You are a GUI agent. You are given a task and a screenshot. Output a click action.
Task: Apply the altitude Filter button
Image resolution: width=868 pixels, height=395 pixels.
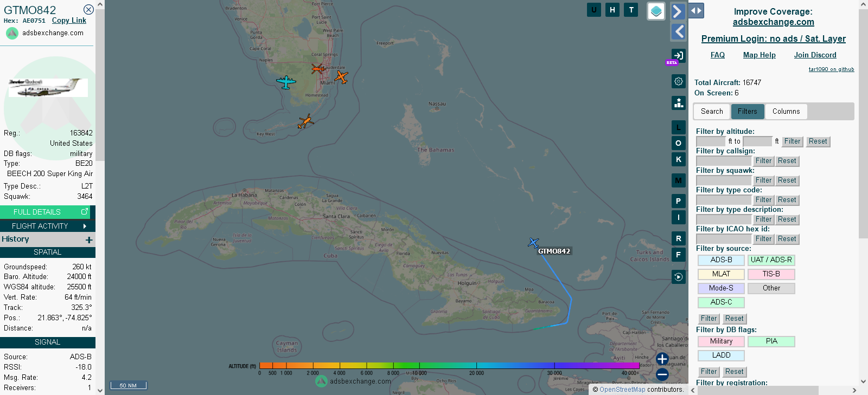click(793, 141)
